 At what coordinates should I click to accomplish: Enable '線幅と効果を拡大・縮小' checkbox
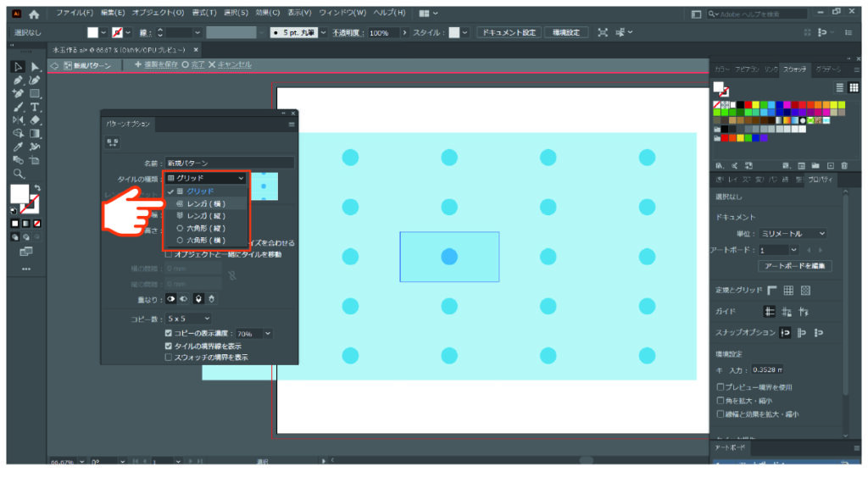click(x=721, y=414)
